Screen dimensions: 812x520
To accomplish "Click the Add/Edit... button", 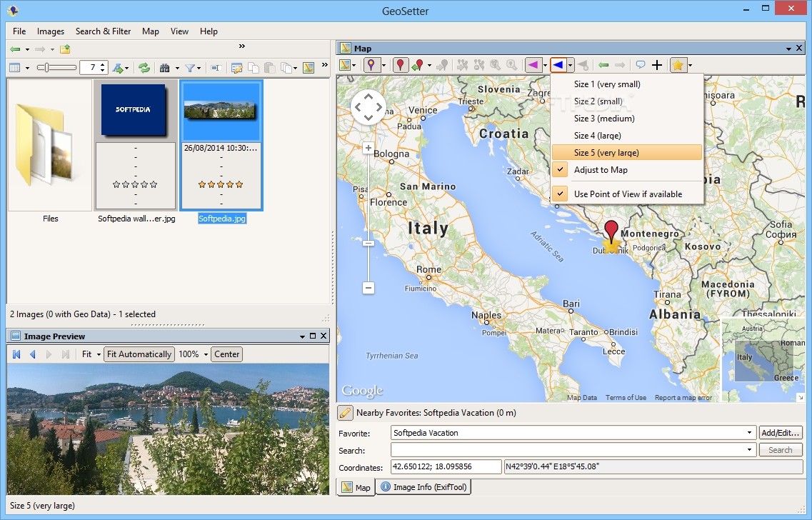I will [781, 432].
